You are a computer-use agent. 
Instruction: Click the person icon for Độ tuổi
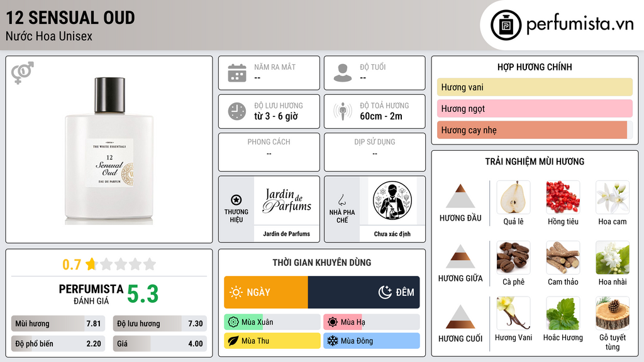click(343, 73)
